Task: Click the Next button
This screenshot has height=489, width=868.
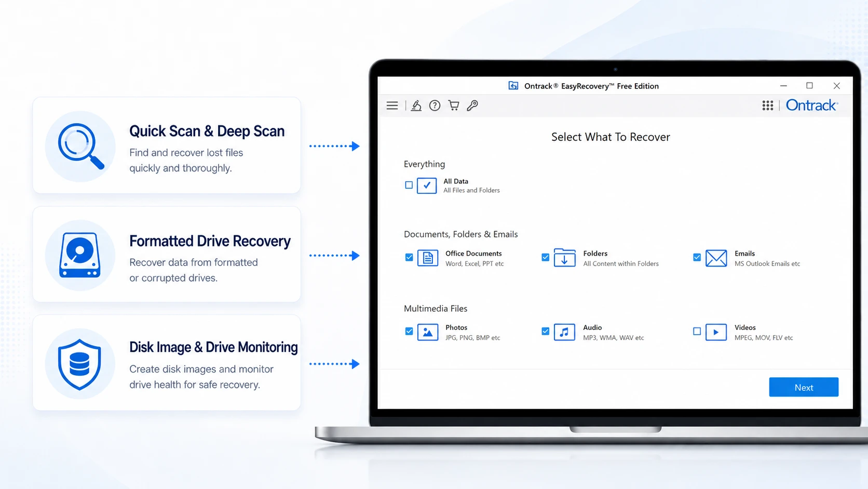Action: click(804, 387)
